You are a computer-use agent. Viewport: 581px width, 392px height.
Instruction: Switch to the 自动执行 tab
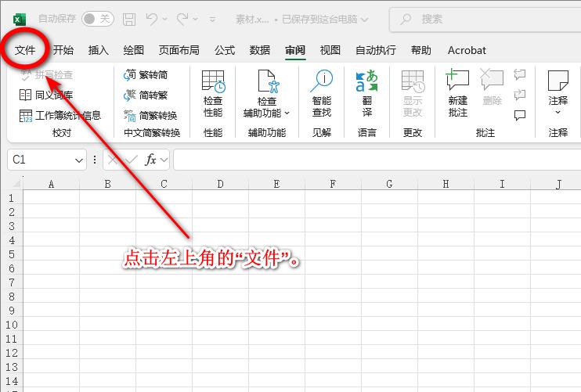[376, 50]
